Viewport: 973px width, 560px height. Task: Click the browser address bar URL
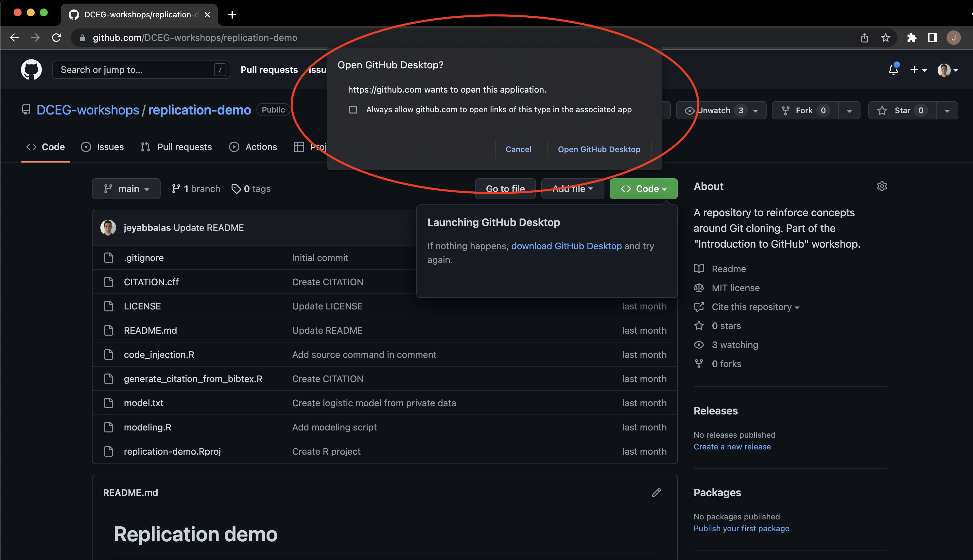click(x=195, y=38)
